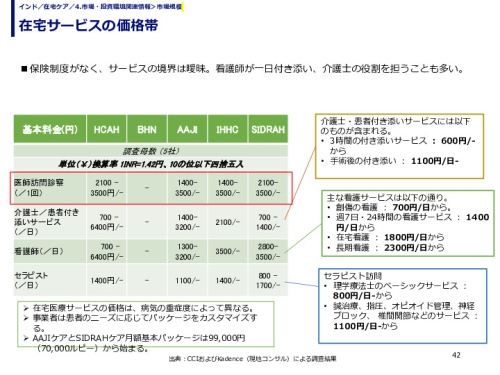
Task: Select the 週7日・24時間の看護サービス bullet
Action: pyautogui.click(x=408, y=222)
